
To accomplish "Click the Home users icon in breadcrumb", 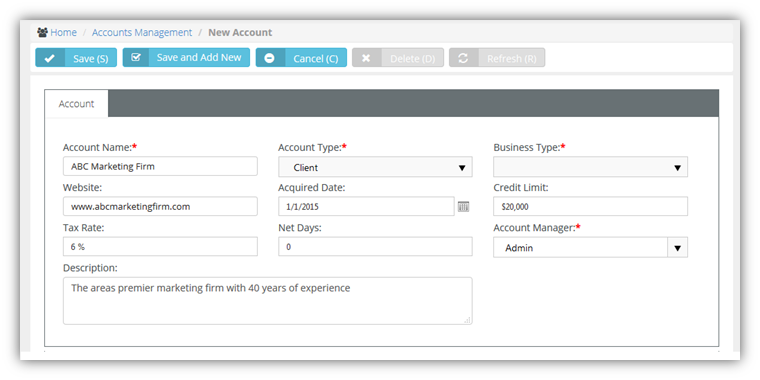I will (x=43, y=32).
